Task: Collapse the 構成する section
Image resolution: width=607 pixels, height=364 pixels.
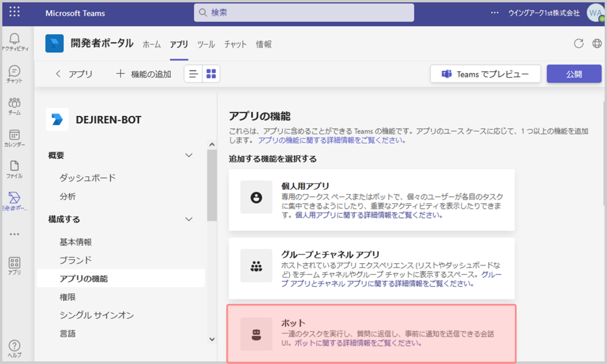Action: 189,219
